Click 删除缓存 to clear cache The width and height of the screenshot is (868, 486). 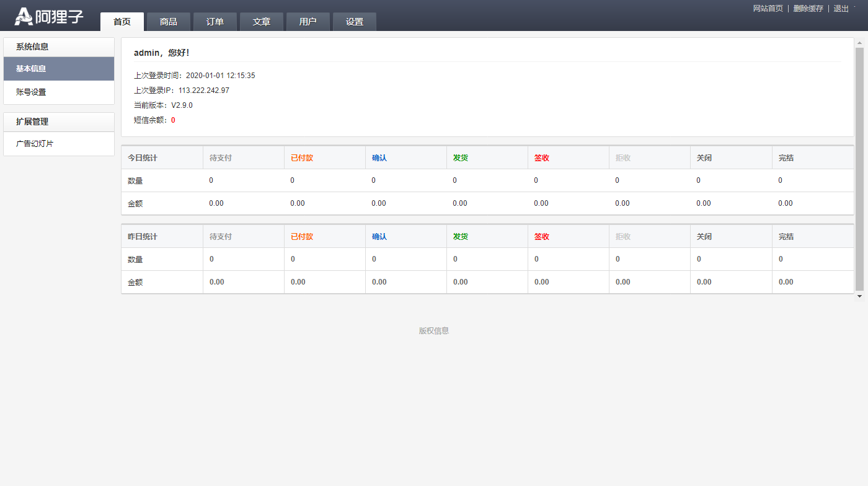[x=808, y=9]
